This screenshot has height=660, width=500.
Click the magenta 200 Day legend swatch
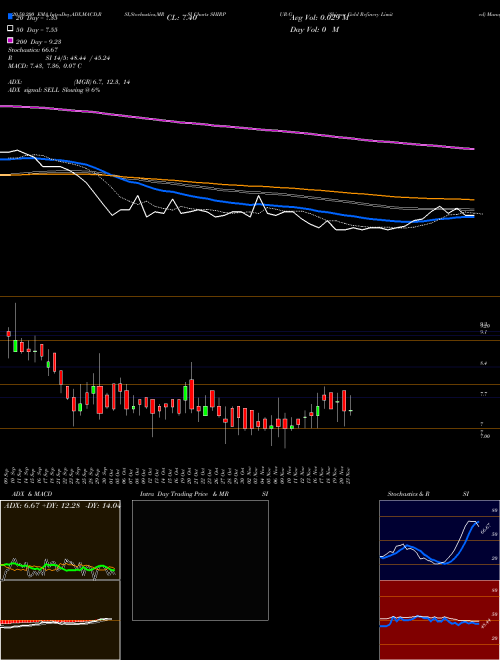[x=10, y=40]
